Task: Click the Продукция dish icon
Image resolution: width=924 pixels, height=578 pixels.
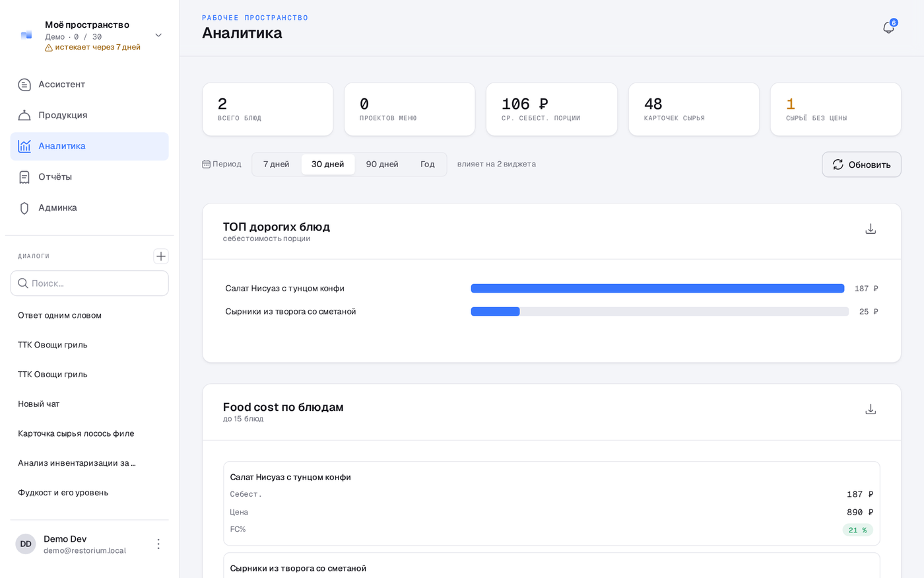Action: [24, 115]
